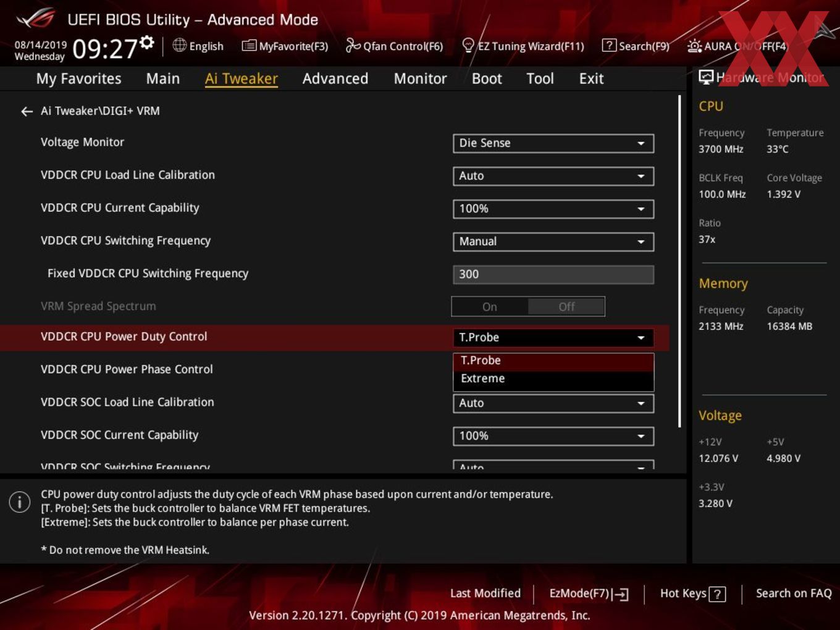Viewport: 840px width, 630px height.
Task: Open the Monitor tab
Action: coord(420,79)
